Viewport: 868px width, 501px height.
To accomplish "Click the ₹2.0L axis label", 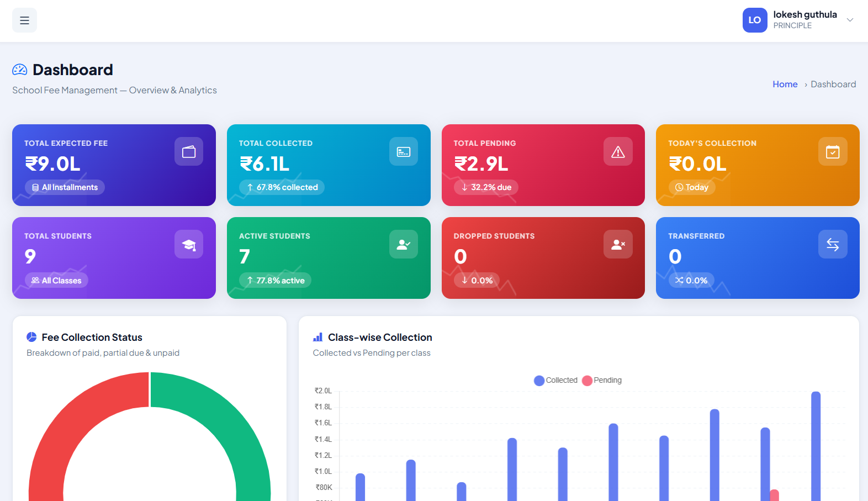I will (324, 391).
